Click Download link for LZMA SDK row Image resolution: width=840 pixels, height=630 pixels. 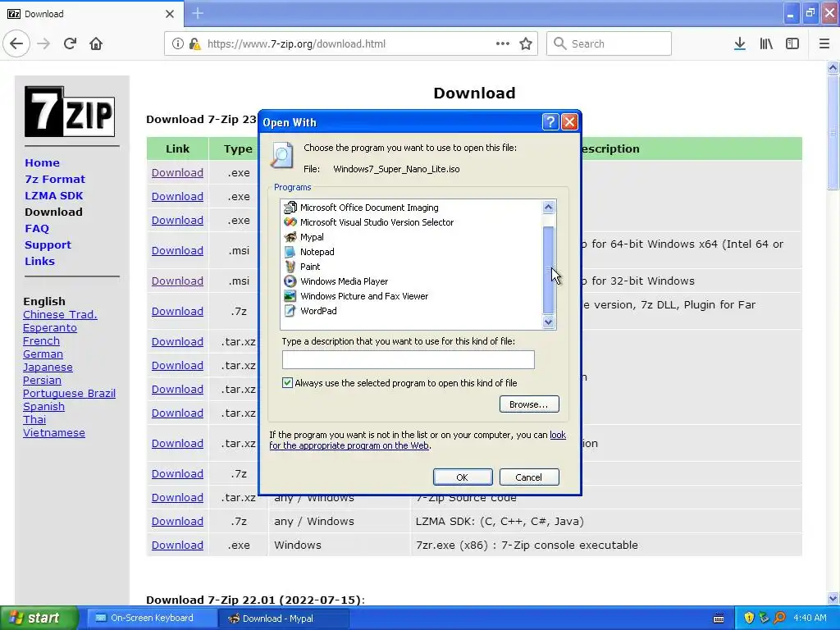click(x=177, y=521)
